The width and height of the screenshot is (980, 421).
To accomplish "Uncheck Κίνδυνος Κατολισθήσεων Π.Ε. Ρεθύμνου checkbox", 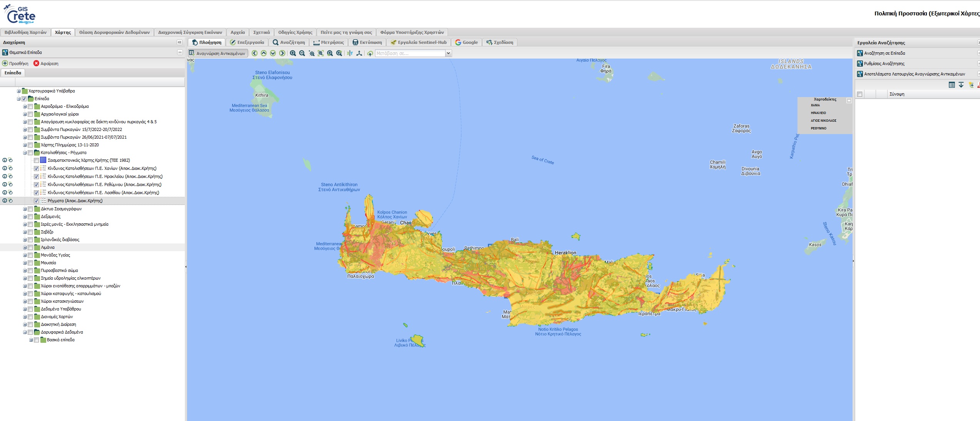I will pyautogui.click(x=36, y=185).
